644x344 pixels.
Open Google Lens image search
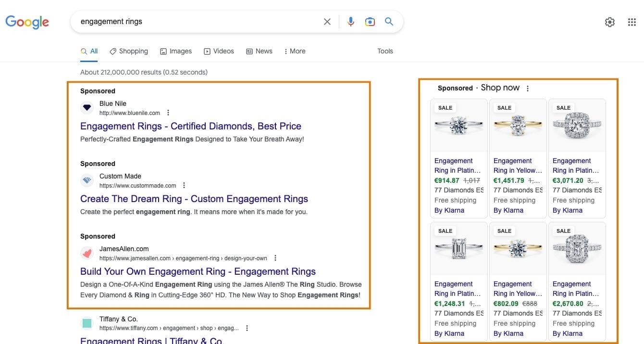tap(370, 21)
